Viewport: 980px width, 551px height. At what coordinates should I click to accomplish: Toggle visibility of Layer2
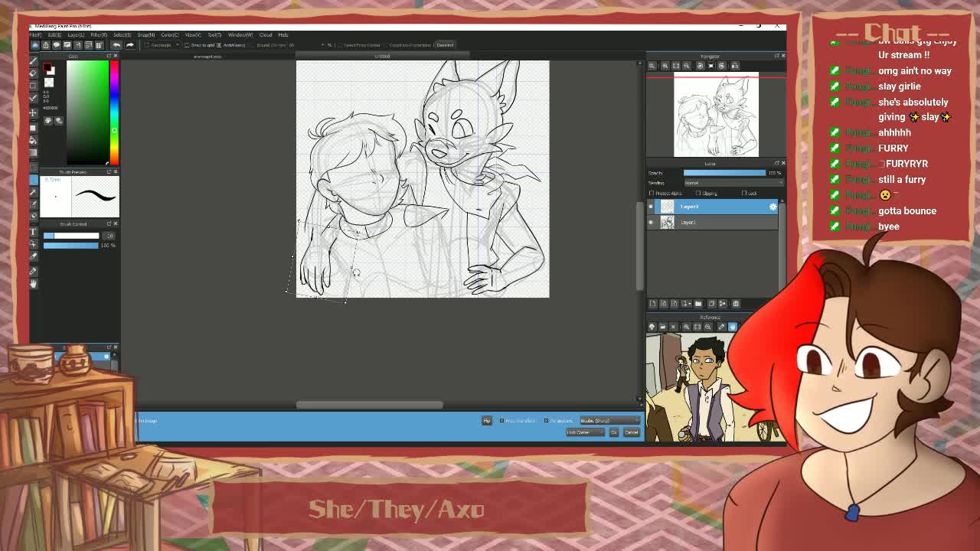[x=651, y=207]
